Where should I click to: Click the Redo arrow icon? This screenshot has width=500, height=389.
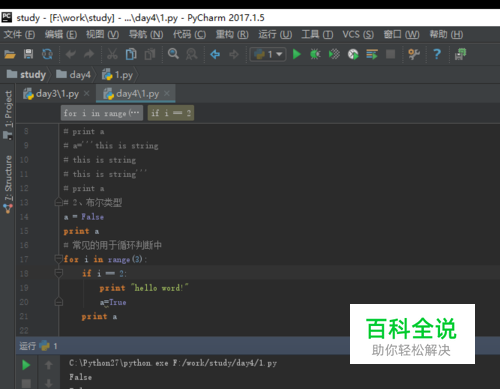point(89,54)
